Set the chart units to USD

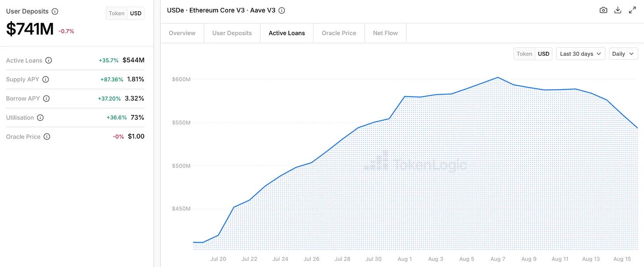(544, 54)
